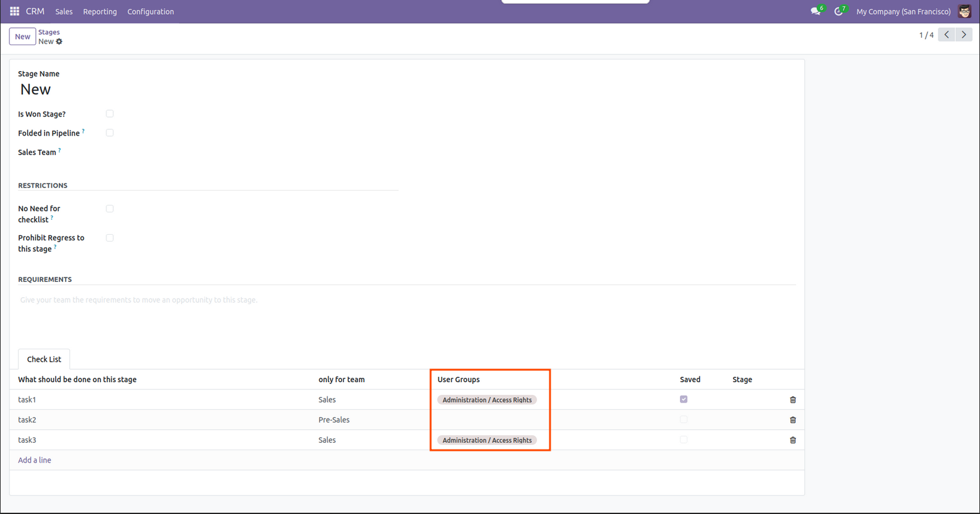Open the Sales menu

tap(64, 12)
